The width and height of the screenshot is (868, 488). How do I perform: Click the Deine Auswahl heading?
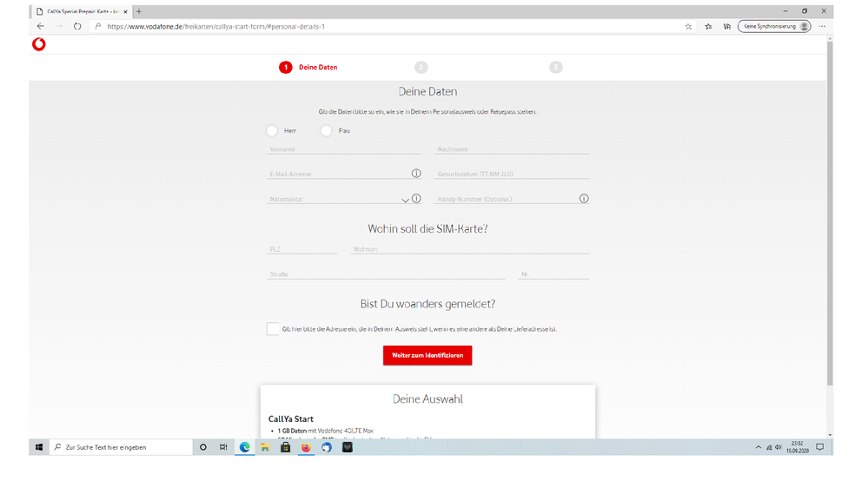[x=427, y=399]
